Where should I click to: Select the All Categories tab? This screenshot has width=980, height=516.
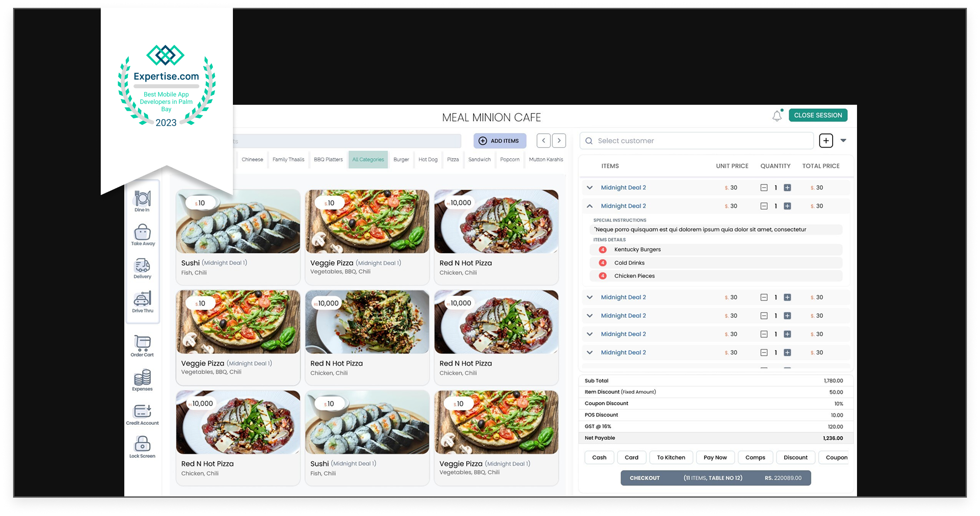[368, 160]
